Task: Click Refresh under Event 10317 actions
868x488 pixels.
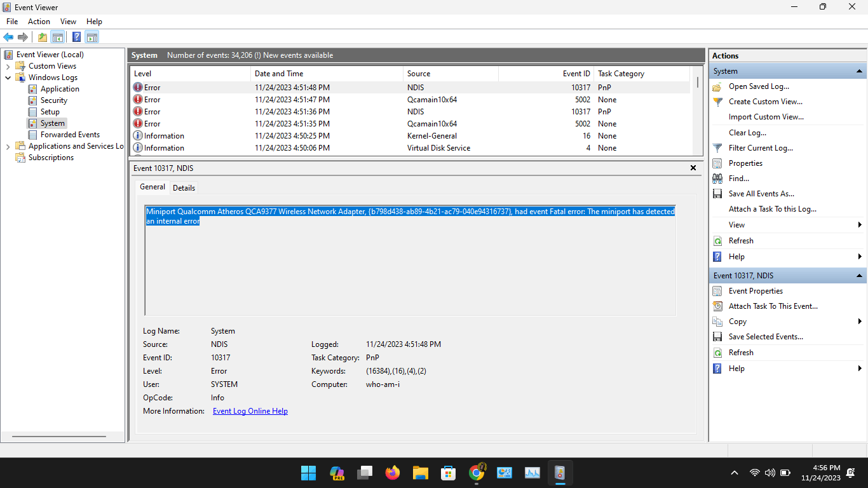Action: point(741,353)
